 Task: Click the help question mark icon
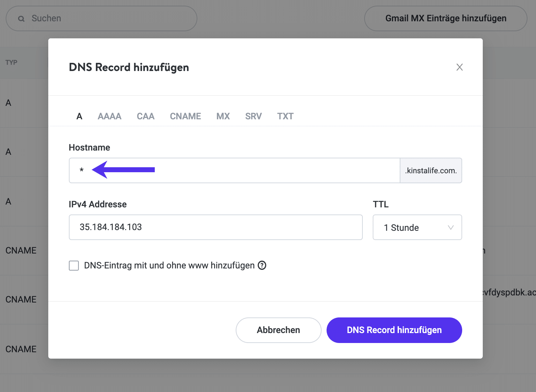point(262,265)
